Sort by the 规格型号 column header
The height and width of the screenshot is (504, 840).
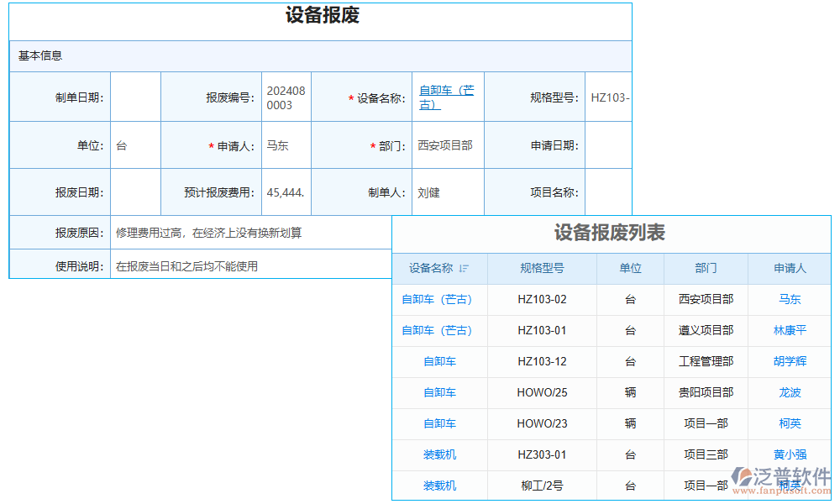coord(542,269)
